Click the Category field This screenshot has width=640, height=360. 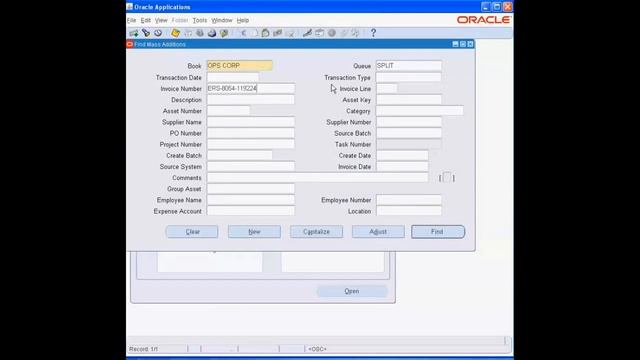(420, 111)
